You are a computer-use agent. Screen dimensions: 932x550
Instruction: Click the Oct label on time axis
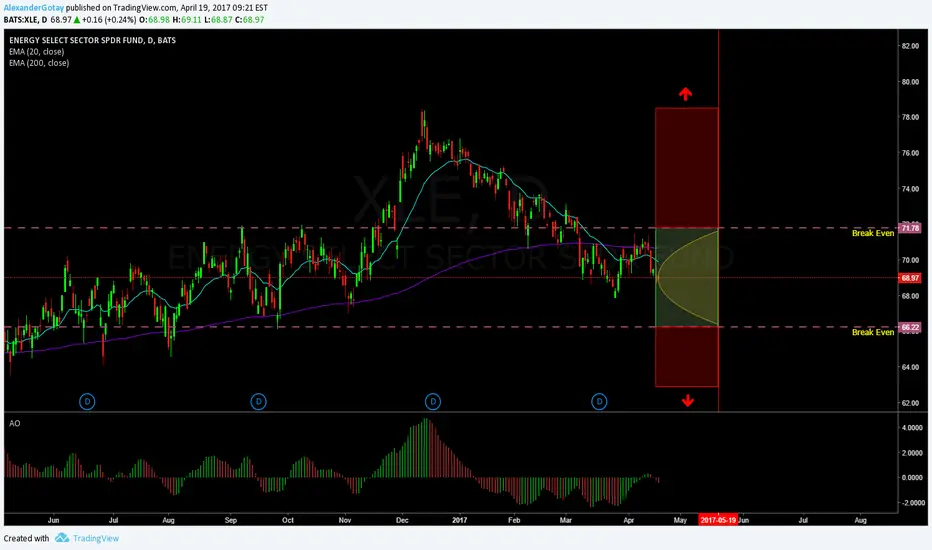coord(288,520)
